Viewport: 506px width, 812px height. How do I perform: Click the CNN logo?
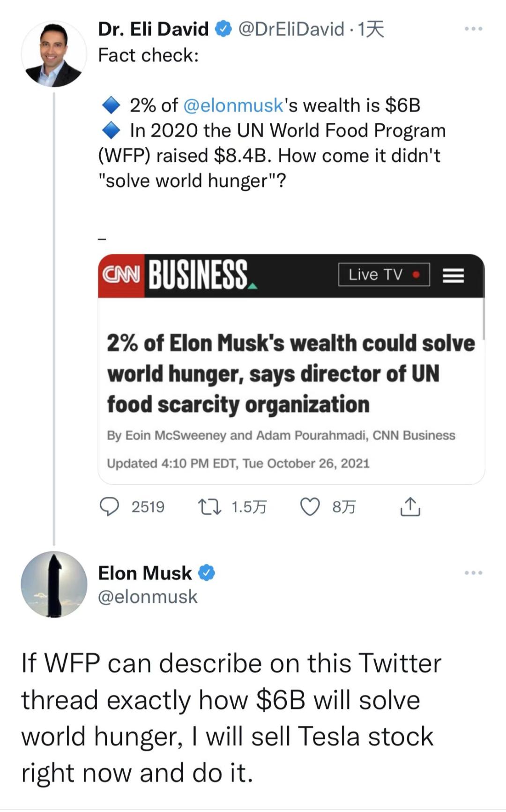click(x=121, y=275)
